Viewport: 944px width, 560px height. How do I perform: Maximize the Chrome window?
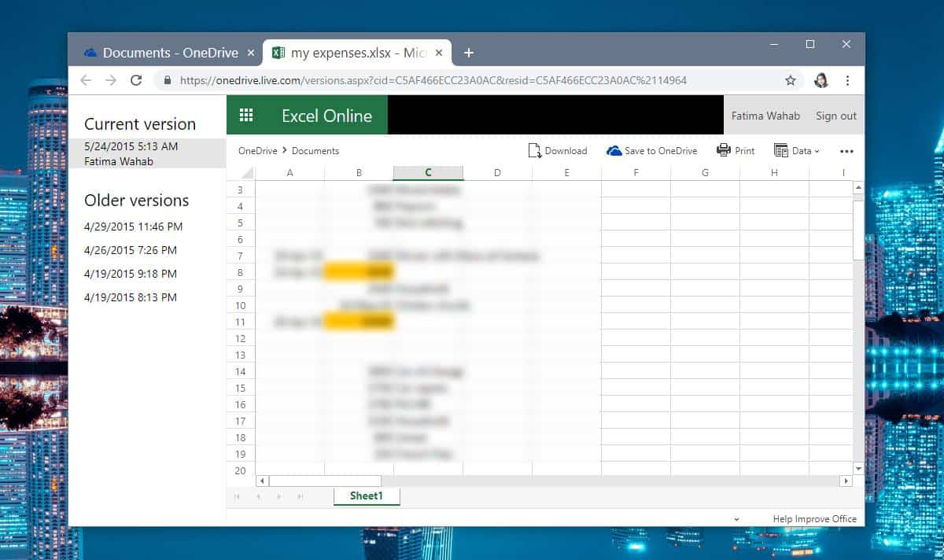point(810,44)
